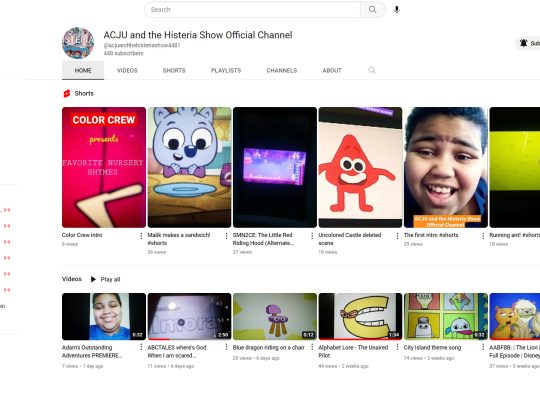The height and width of the screenshot is (400, 540).
Task: Open Blue dragon riding on a chair title
Action: tap(268, 348)
